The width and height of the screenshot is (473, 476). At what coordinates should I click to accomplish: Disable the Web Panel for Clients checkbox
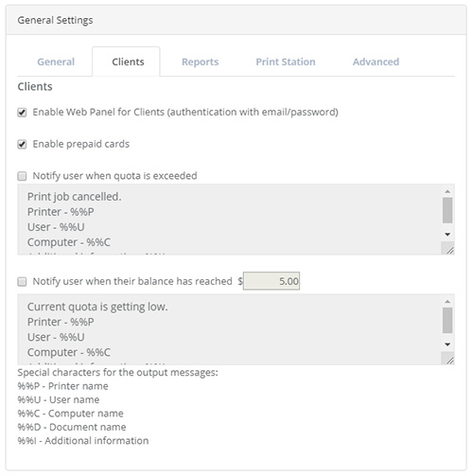(22, 113)
